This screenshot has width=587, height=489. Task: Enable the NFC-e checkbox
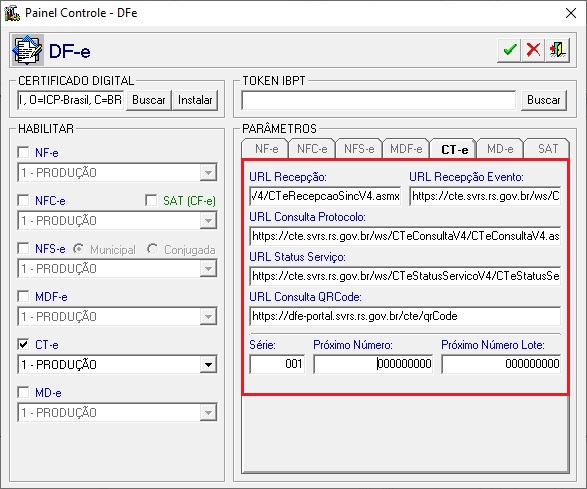coord(23,200)
